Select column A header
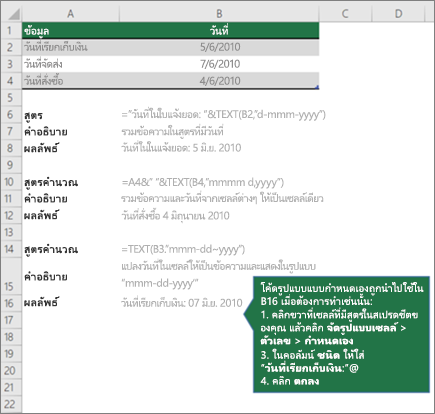This screenshot has height=414, width=435. click(x=70, y=14)
